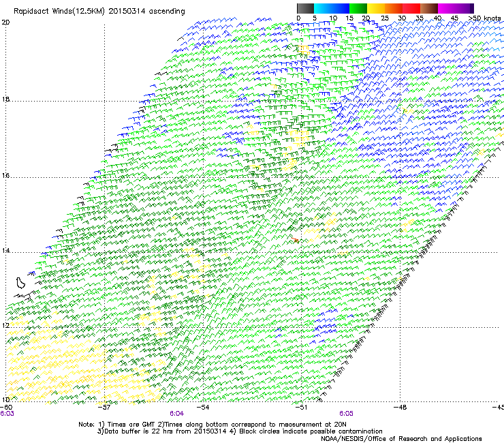Click the legend tick label '40'
This screenshot has width=504, height=443.
pyautogui.click(x=437, y=18)
